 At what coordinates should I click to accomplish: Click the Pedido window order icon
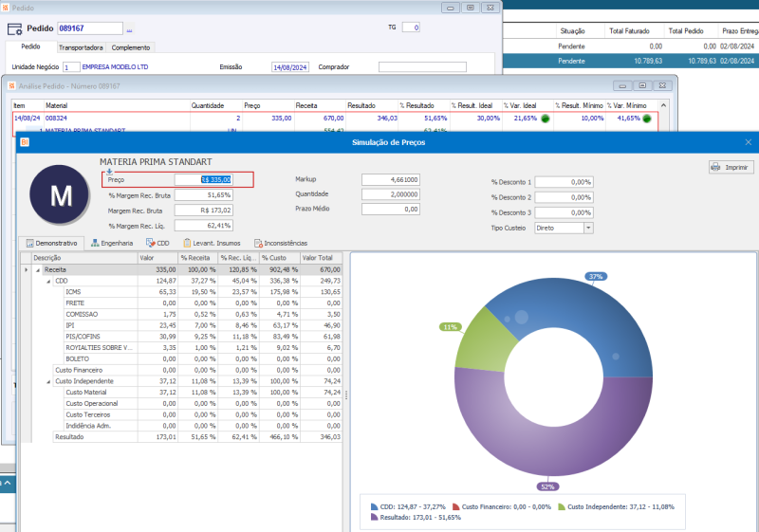[x=15, y=29]
